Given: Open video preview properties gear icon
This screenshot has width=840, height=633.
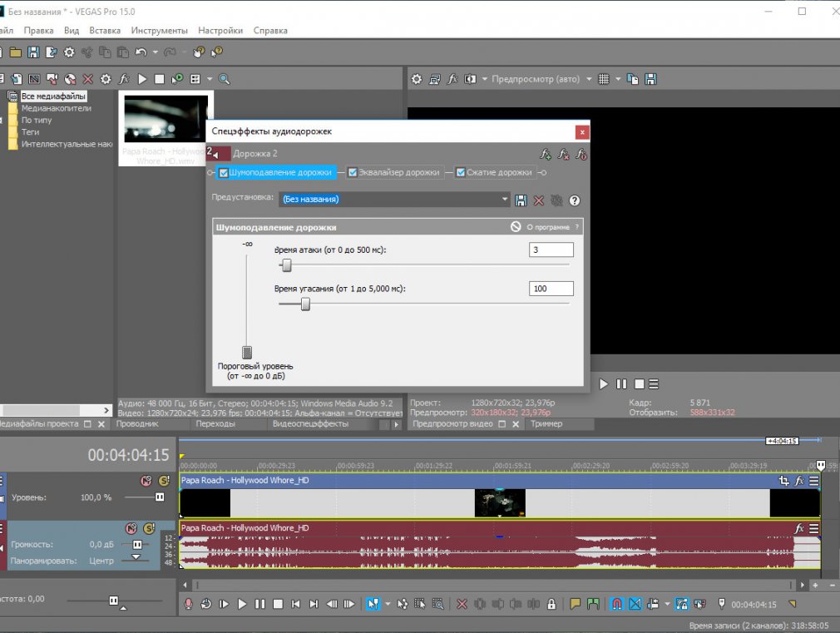Looking at the screenshot, I should click(416, 79).
